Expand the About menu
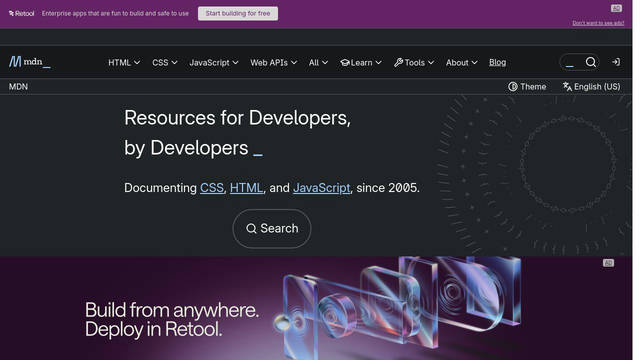The height and width of the screenshot is (360, 640). pos(461,62)
